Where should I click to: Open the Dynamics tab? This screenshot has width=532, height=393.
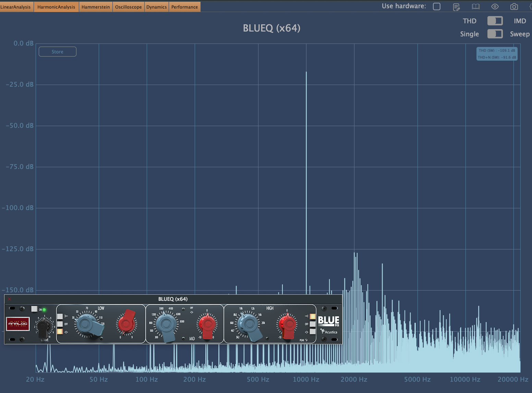coord(156,7)
